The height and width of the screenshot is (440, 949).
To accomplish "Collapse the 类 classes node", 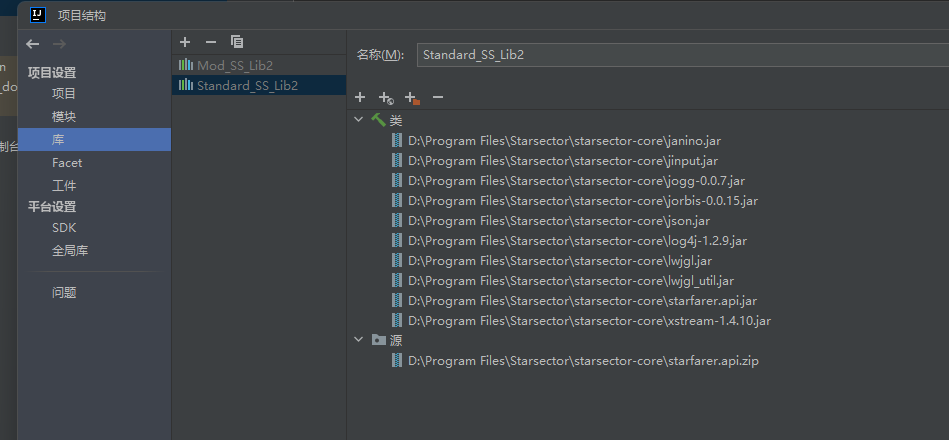I will pos(360,120).
